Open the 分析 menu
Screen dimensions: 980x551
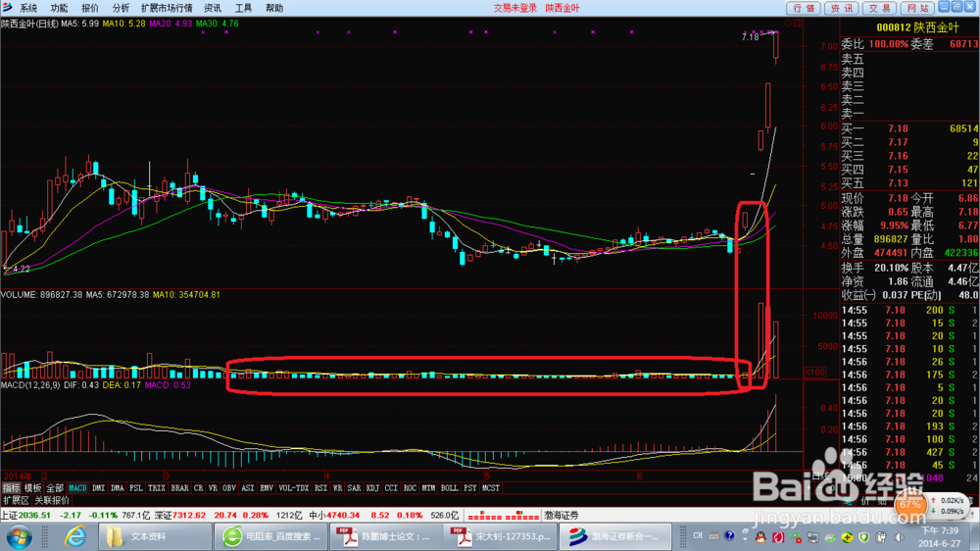click(121, 8)
